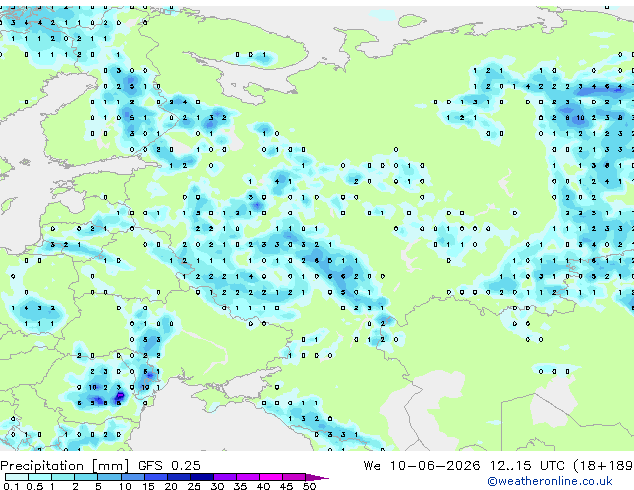This screenshot has width=634, height=490.
Task: Click the "(18+189" forecast run text
Action: tap(603, 466)
